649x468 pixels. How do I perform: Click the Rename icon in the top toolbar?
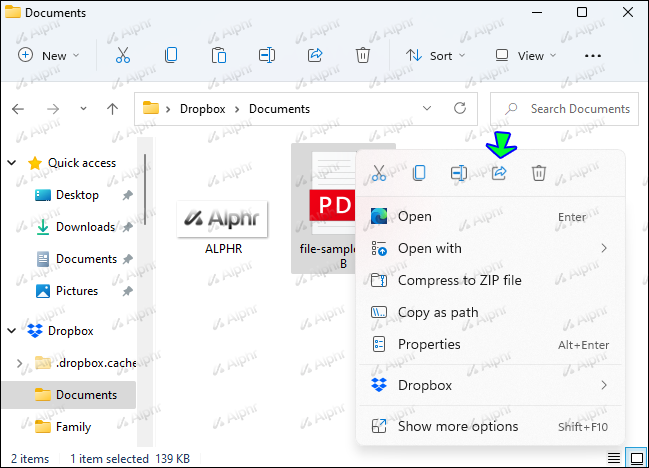(x=267, y=55)
